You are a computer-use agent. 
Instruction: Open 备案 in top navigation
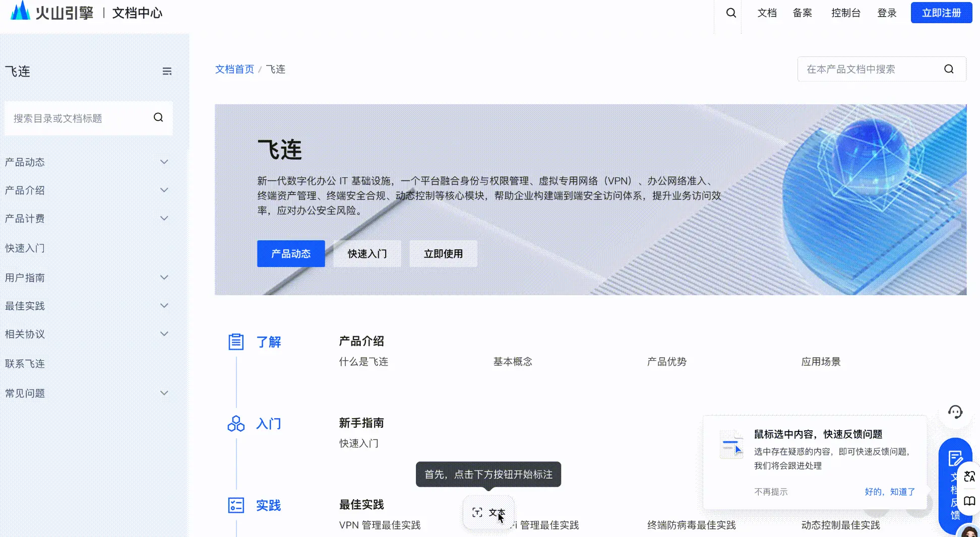pos(802,13)
